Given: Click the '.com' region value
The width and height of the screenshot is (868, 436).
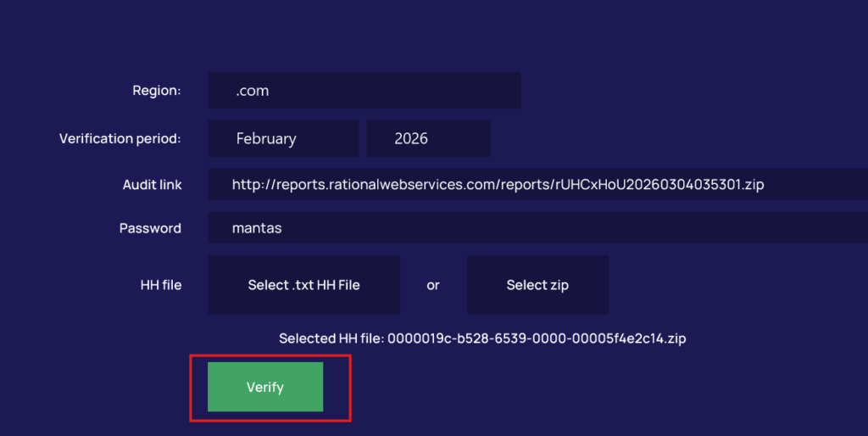Looking at the screenshot, I should tap(253, 91).
